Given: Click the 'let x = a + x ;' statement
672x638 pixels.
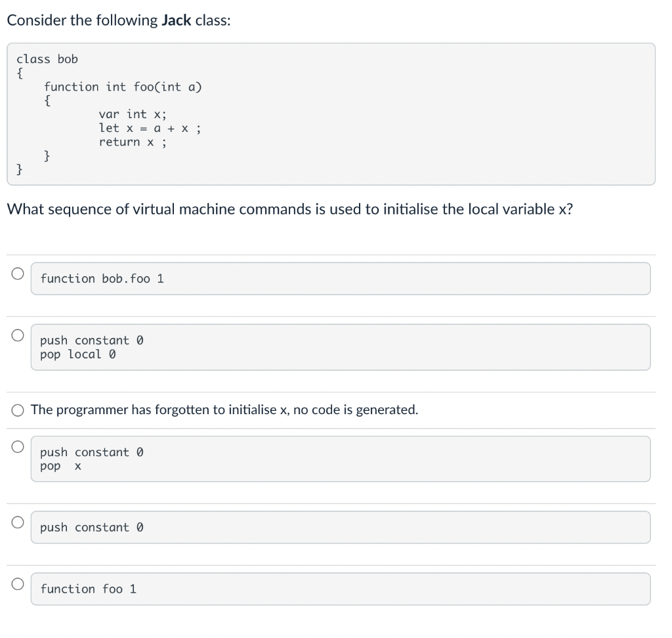Looking at the screenshot, I should (x=150, y=128).
